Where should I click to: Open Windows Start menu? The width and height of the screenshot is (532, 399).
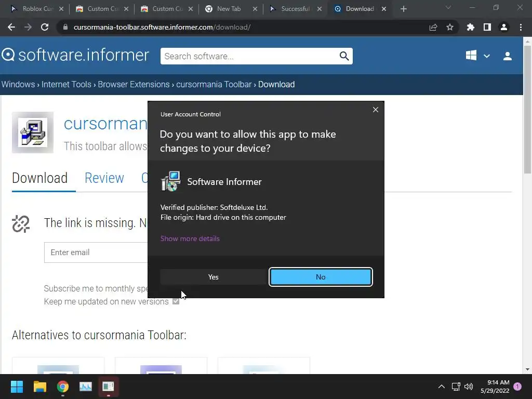click(x=17, y=387)
